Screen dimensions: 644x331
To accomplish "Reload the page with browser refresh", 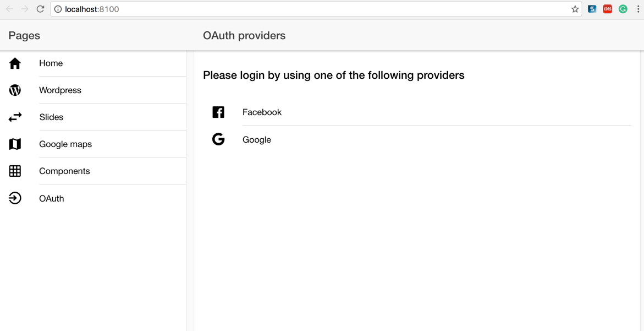I will click(x=40, y=9).
